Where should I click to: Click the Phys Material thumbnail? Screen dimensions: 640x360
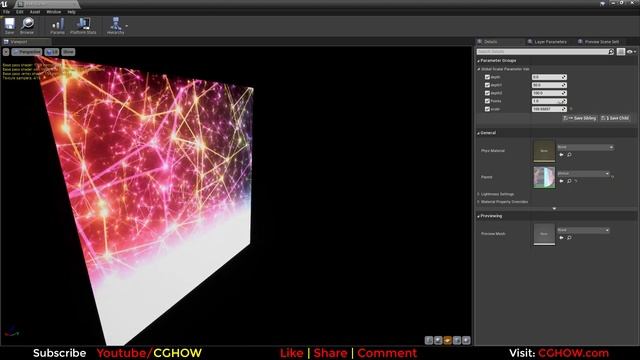click(544, 151)
